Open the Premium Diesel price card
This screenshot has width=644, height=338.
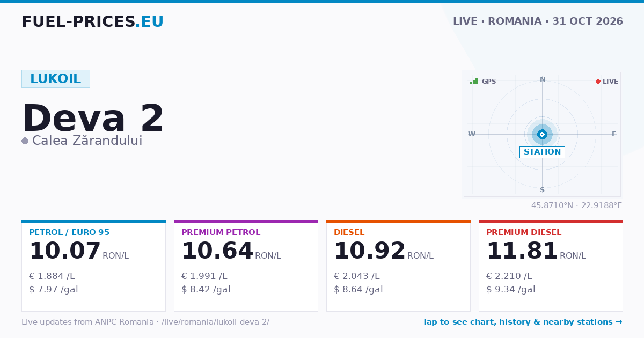click(x=551, y=266)
